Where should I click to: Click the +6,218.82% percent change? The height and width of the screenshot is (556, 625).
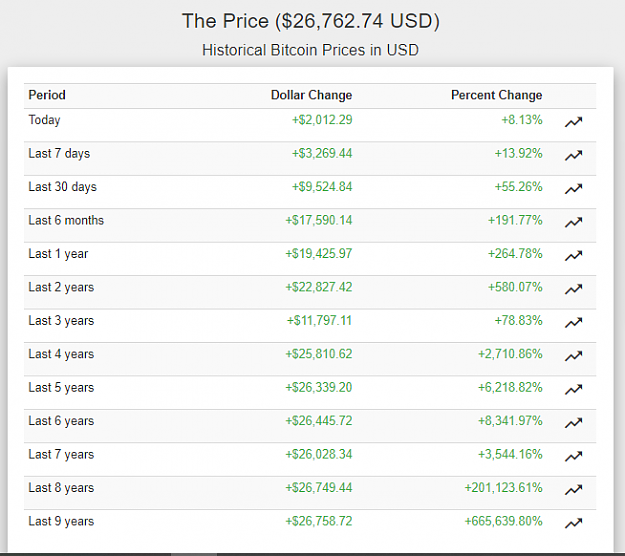(x=511, y=388)
